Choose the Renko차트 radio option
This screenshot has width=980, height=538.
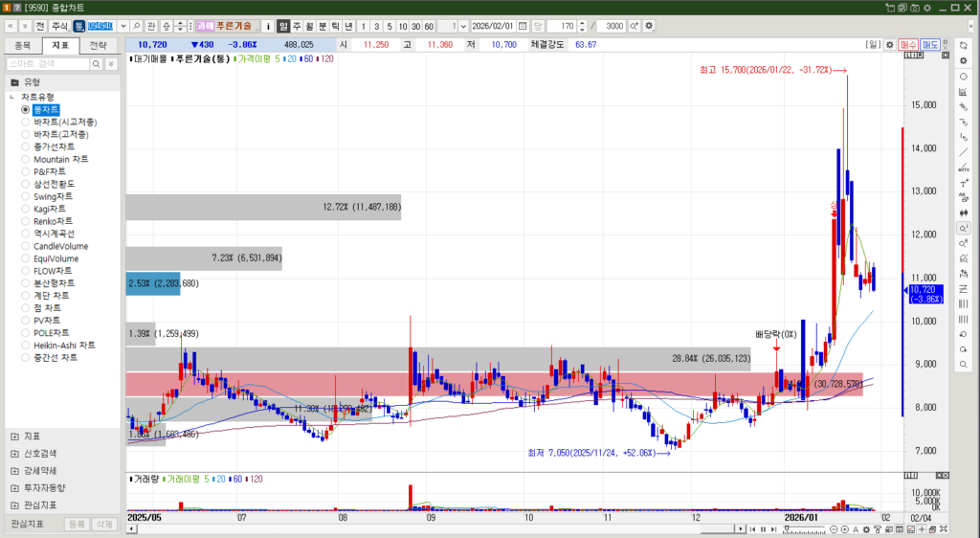point(26,221)
